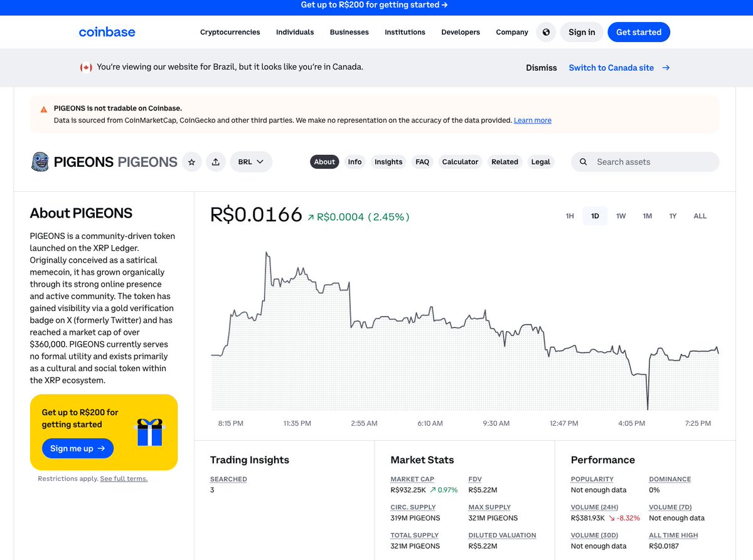
Task: Set chart range to 1H
Action: pos(570,216)
